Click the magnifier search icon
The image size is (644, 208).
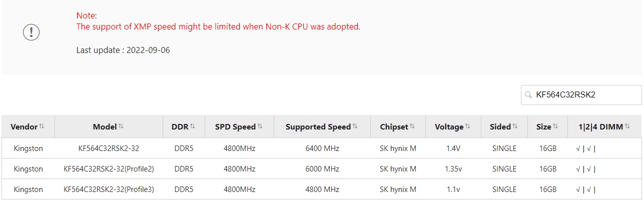tap(528, 94)
